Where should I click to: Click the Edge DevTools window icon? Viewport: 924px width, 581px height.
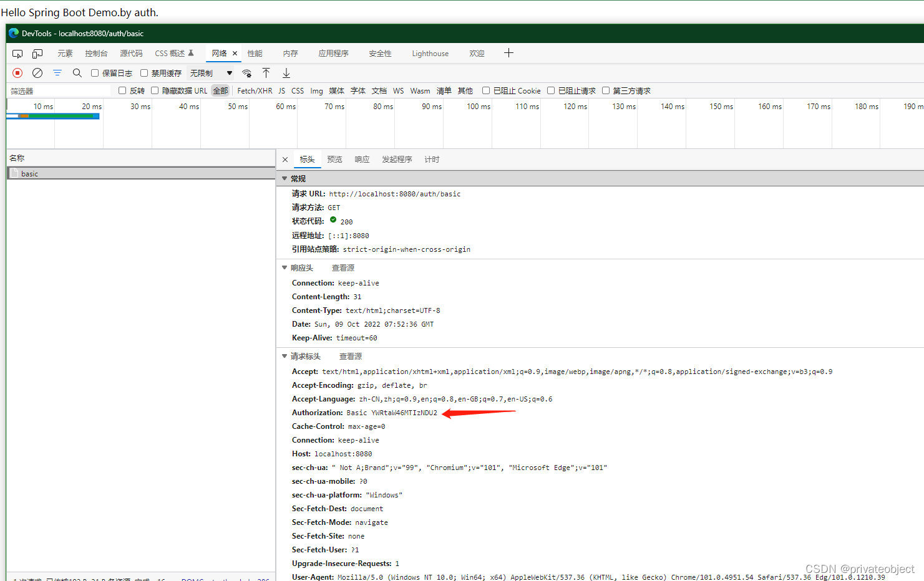point(14,33)
